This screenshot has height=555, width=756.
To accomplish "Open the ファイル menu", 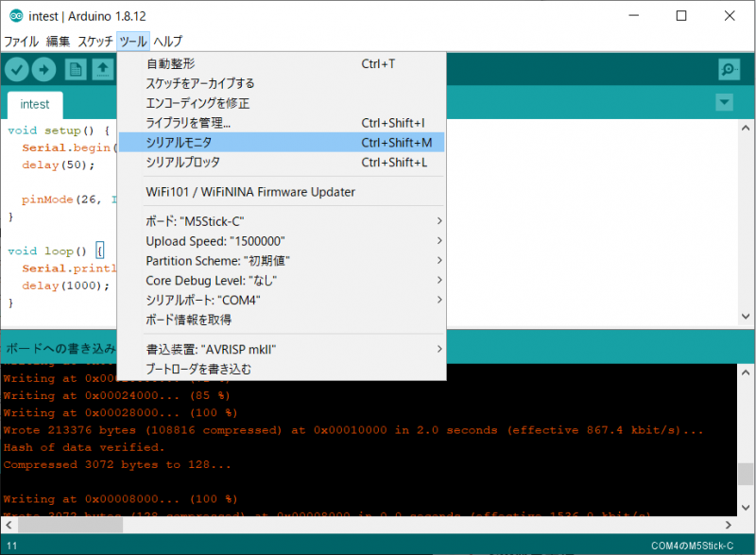I will [x=23, y=41].
